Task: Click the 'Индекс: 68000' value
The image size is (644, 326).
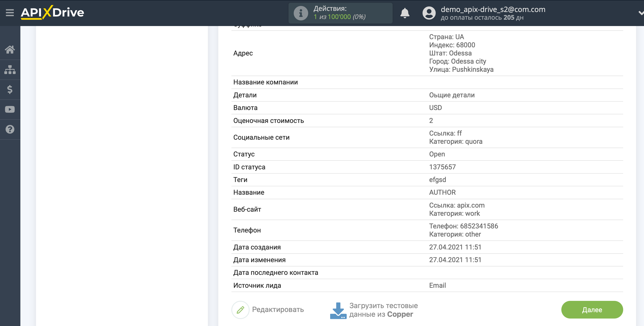Action: [x=452, y=45]
